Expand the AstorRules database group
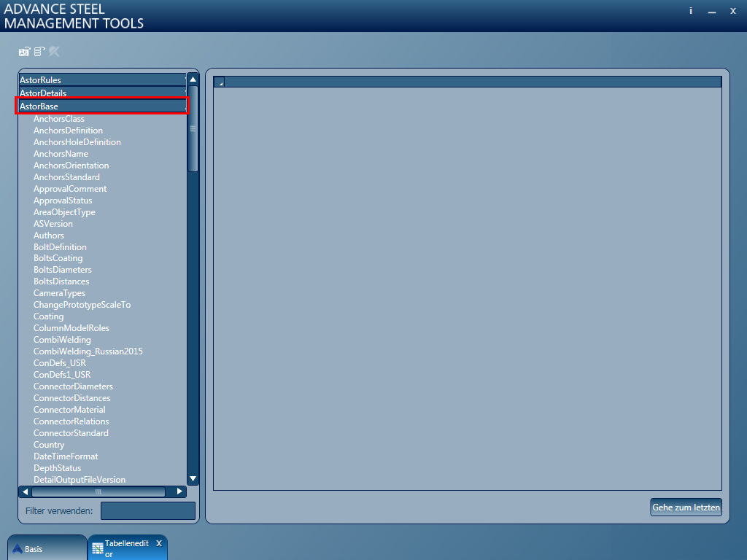747x560 pixels. pyautogui.click(x=103, y=80)
